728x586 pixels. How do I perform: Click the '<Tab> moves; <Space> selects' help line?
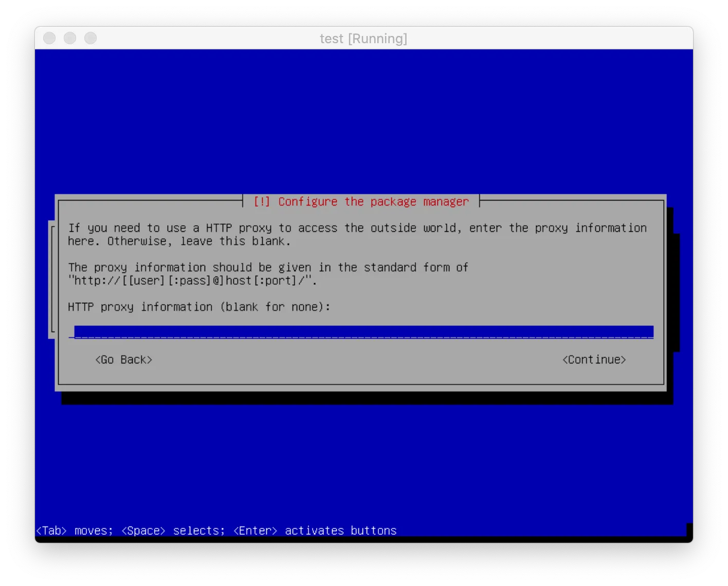coord(216,530)
